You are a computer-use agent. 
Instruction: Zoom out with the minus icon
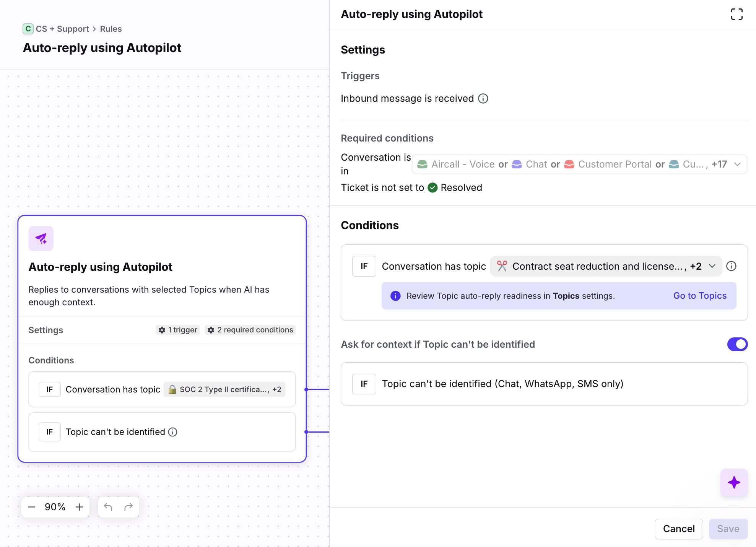(32, 507)
